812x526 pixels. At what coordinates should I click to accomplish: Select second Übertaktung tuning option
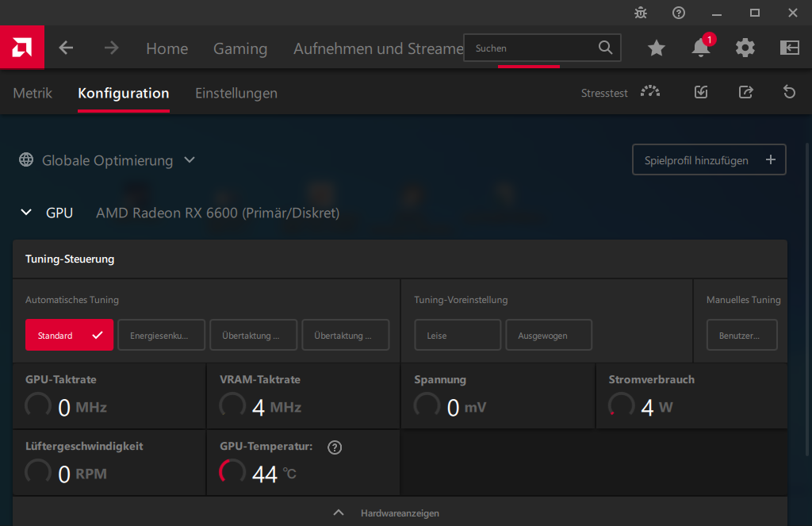346,335
